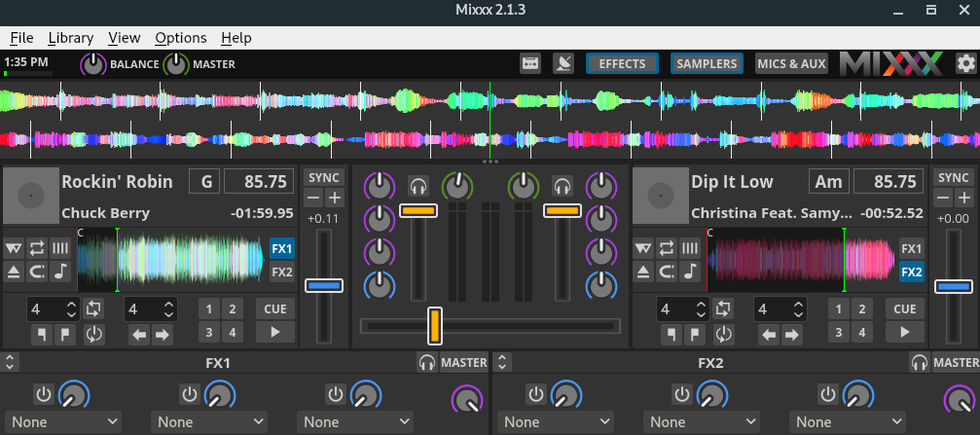The image size is (980, 435).
Task: Click the orange crossfader handle
Action: coord(435,326)
